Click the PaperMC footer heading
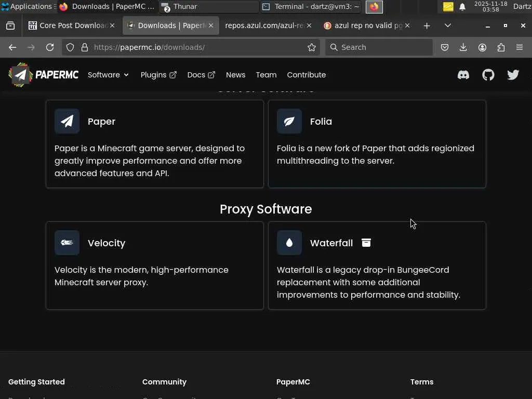This screenshot has width=532, height=399. pyautogui.click(x=293, y=382)
